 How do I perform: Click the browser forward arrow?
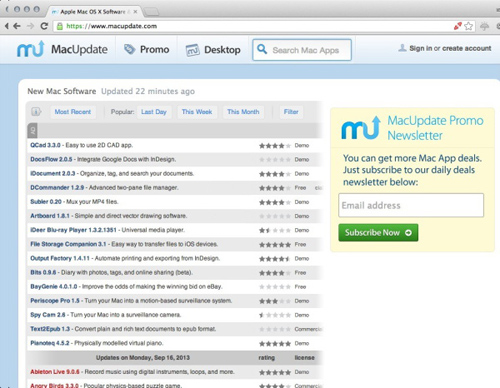[30, 26]
